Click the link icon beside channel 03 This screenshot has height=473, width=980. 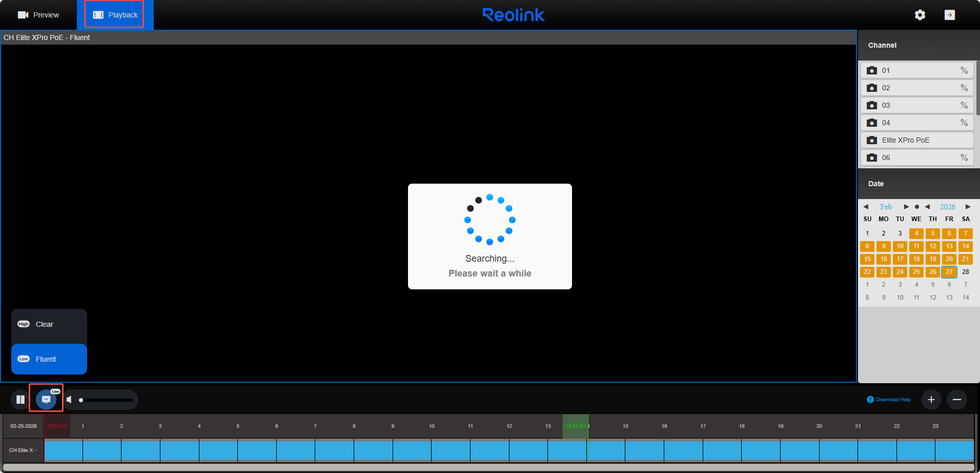tap(964, 105)
